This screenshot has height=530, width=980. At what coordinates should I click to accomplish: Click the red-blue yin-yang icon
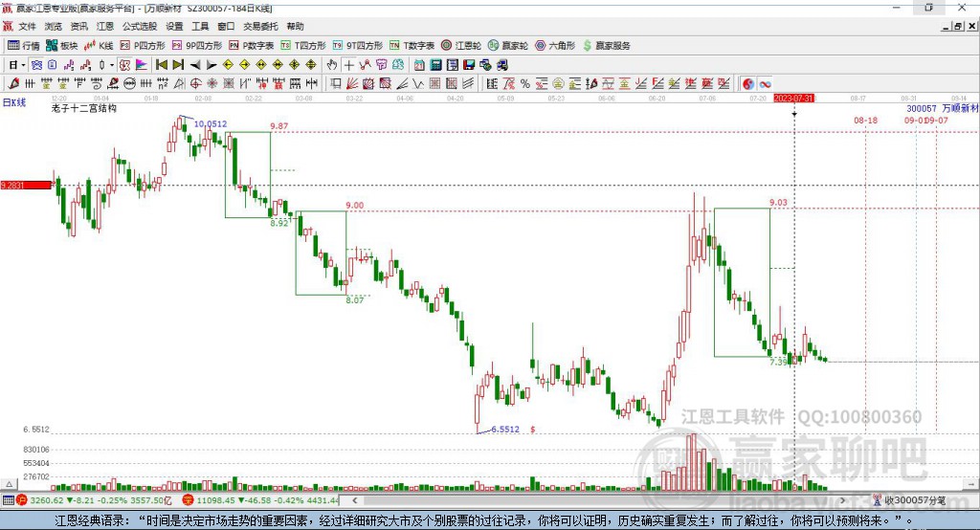pos(748,84)
